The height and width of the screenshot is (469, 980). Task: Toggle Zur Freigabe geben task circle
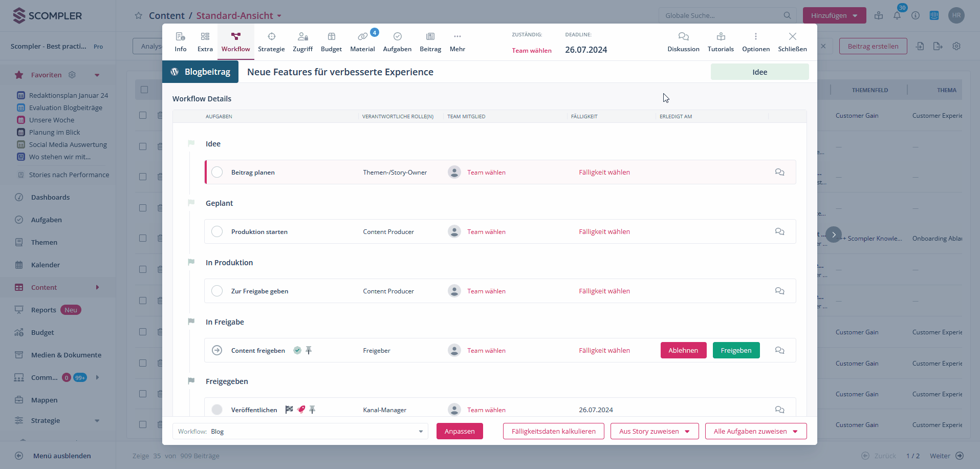[217, 291]
